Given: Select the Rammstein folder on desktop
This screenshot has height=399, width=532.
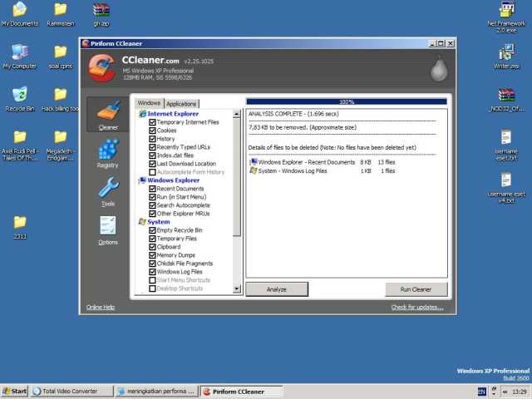Looking at the screenshot, I should 61,14.
